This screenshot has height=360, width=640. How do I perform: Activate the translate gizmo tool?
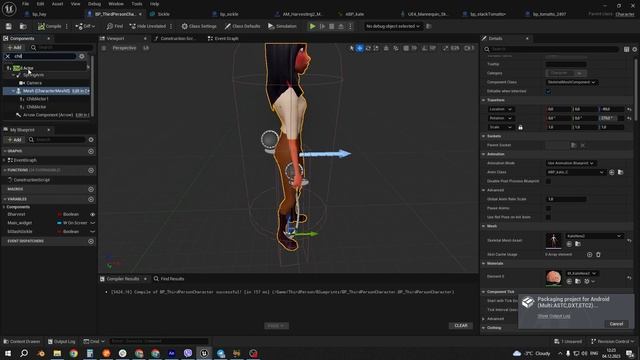(x=360, y=48)
